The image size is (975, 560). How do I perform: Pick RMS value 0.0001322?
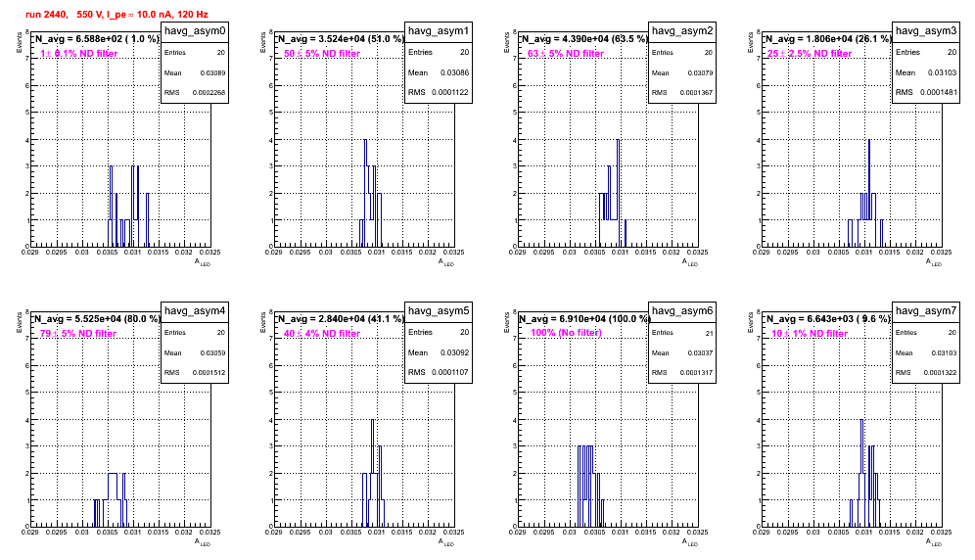[x=940, y=373]
